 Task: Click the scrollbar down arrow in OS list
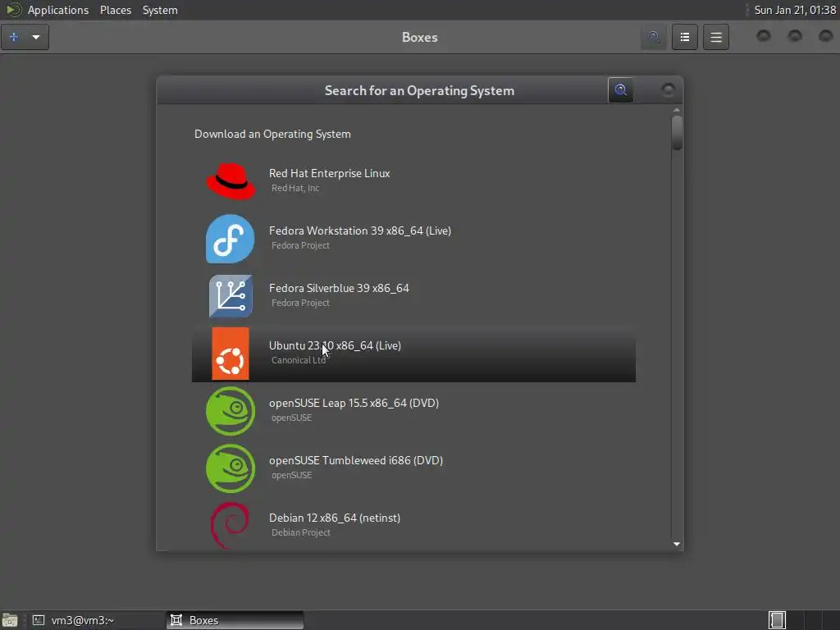(677, 545)
